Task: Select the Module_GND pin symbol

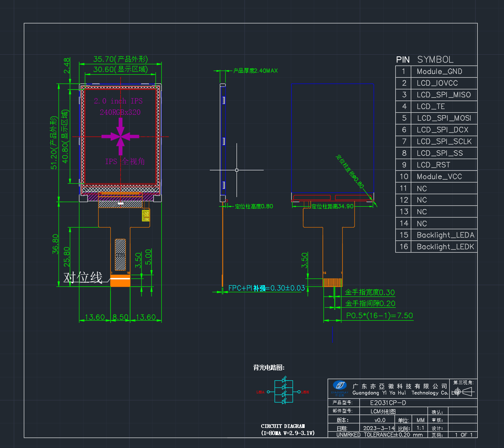Action: tap(439, 71)
